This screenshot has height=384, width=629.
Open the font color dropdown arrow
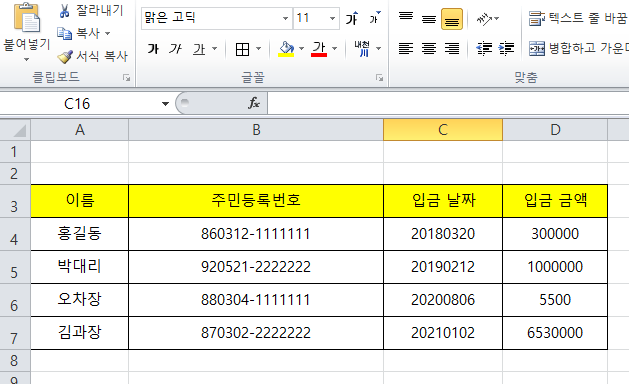tap(335, 49)
